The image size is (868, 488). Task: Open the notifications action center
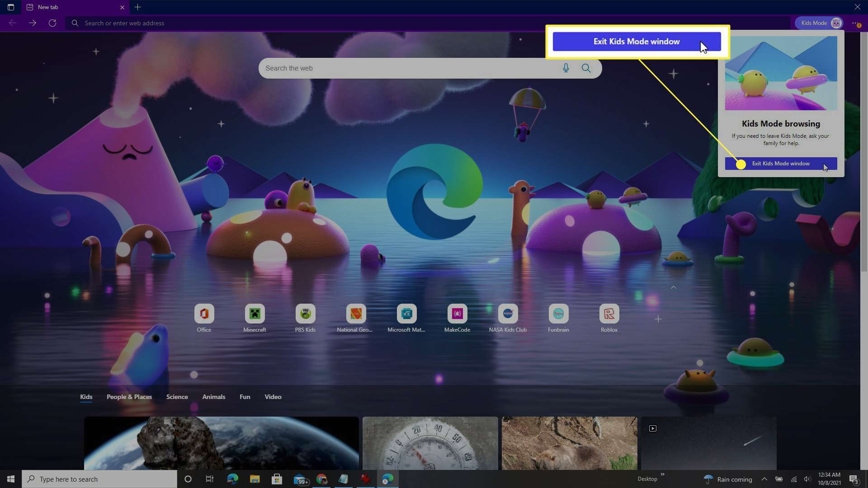pyautogui.click(x=854, y=479)
